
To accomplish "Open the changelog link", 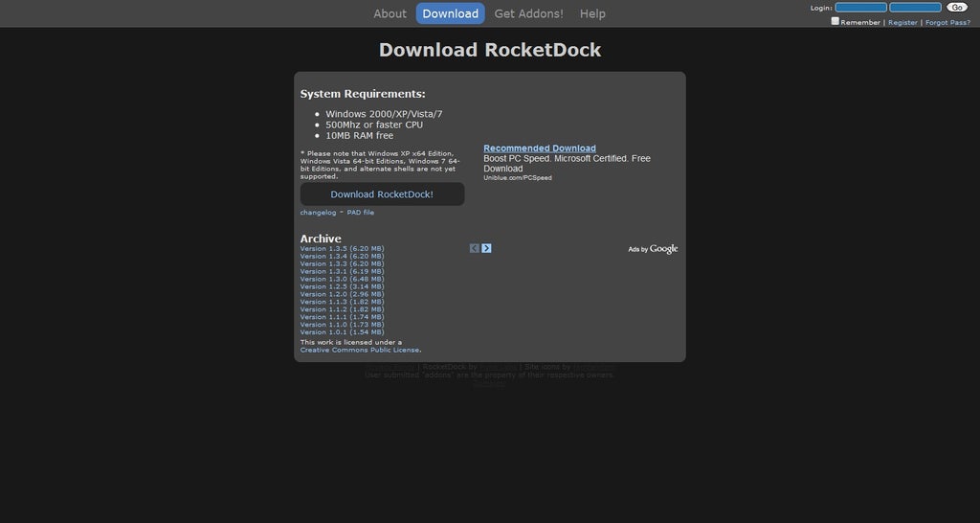I will point(318,213).
